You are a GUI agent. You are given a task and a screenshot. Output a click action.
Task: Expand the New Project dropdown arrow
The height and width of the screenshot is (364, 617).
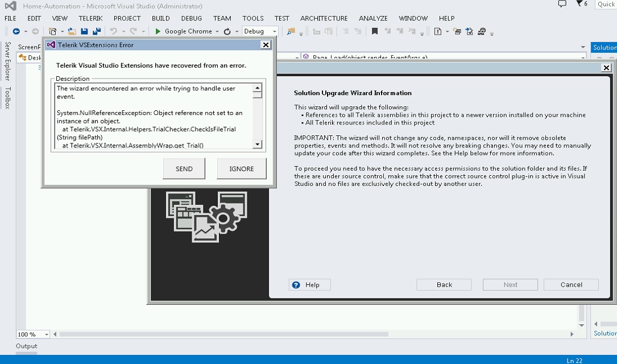coord(62,31)
